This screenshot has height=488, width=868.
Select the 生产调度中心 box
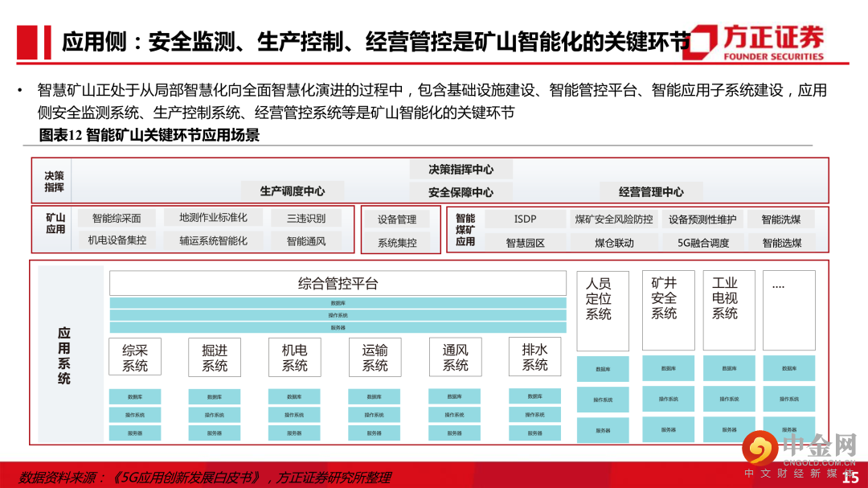[293, 191]
